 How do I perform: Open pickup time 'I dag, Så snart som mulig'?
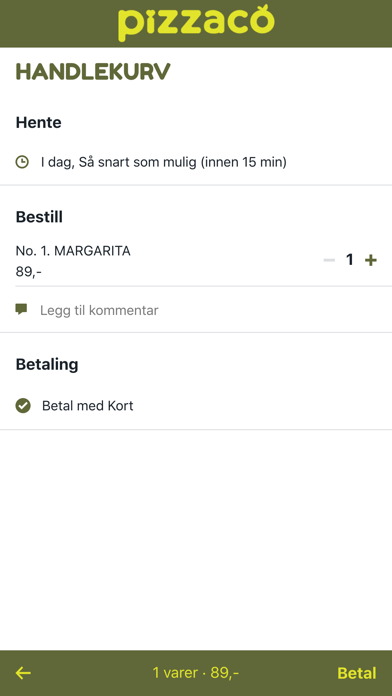click(x=196, y=162)
